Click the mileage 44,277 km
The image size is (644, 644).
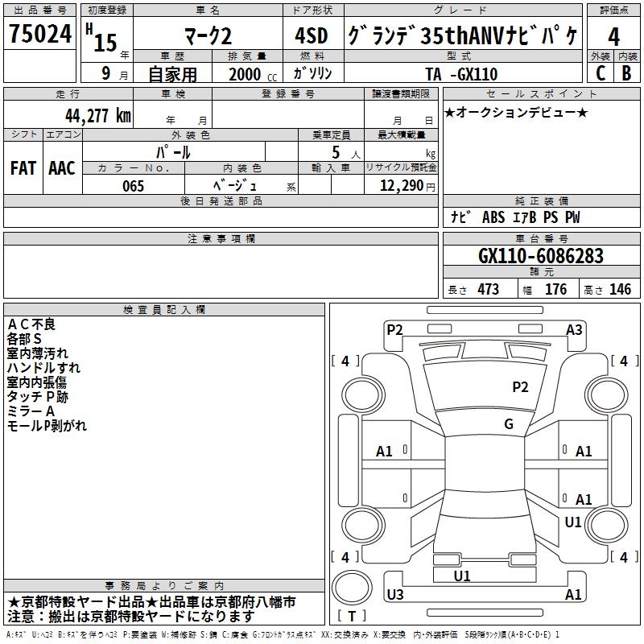(x=98, y=116)
